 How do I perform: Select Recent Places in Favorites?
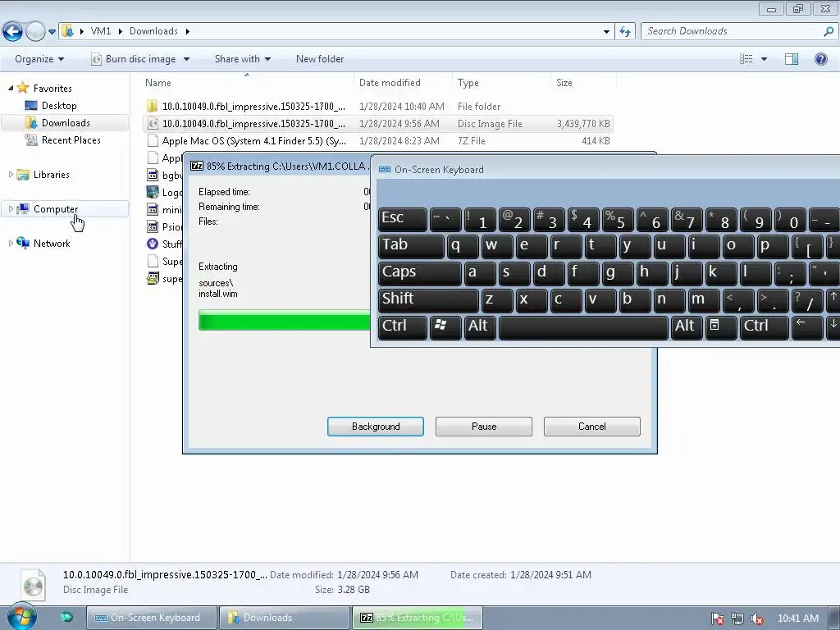pyautogui.click(x=71, y=139)
